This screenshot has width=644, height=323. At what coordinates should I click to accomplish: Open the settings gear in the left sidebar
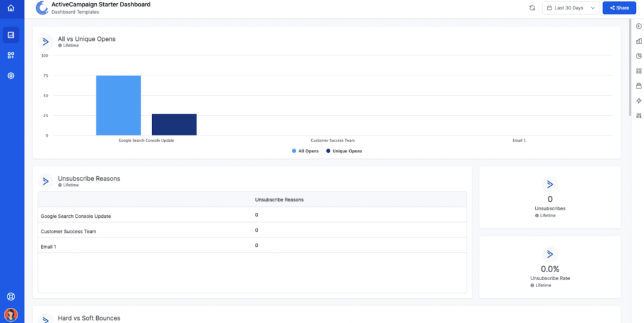click(11, 76)
